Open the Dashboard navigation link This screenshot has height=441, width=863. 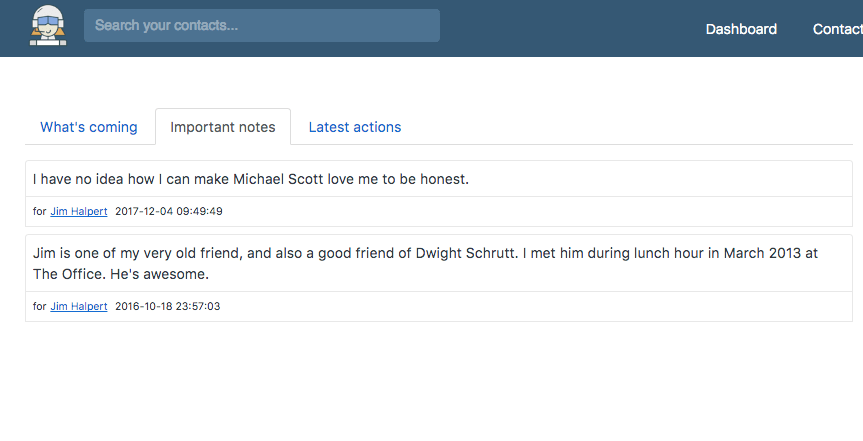click(x=741, y=29)
